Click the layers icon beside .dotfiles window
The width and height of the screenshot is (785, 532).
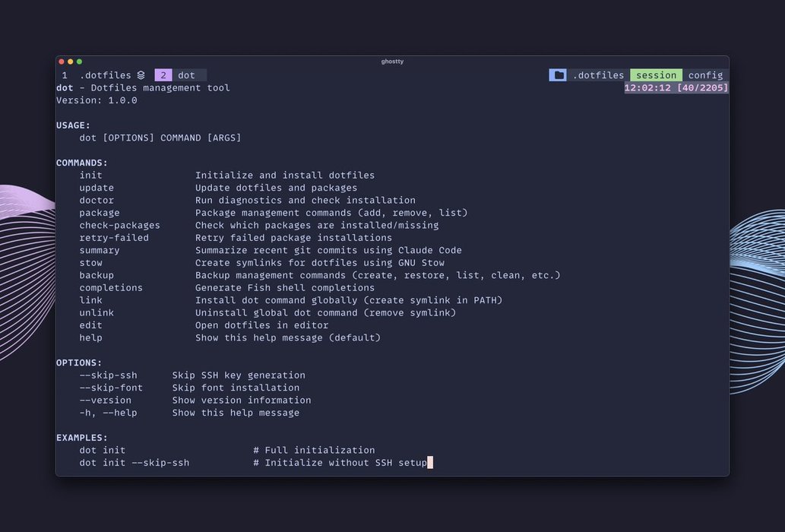(x=141, y=75)
